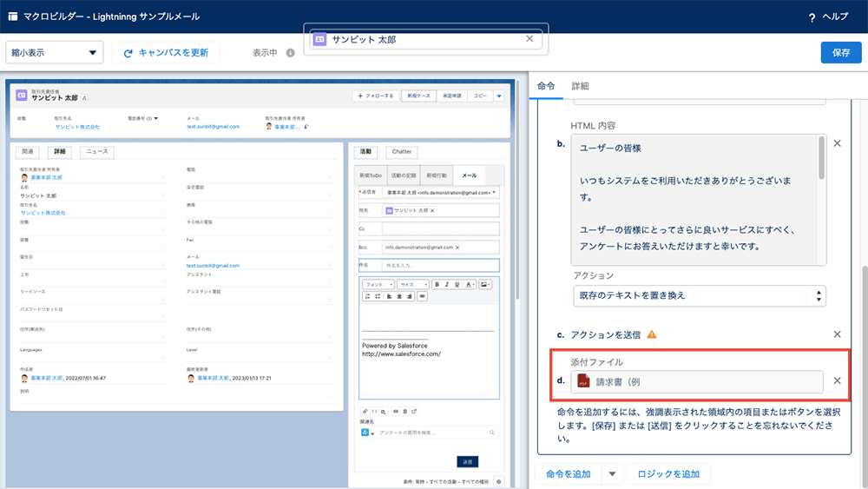Remove the 添付ファイル instruction d

(837, 381)
